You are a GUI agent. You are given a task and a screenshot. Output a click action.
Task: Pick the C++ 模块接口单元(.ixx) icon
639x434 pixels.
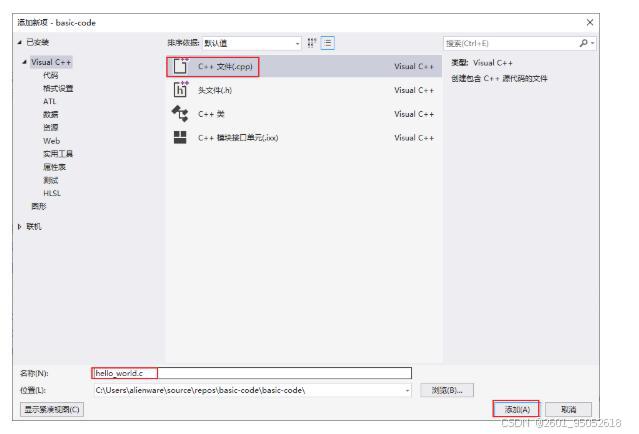[180, 137]
